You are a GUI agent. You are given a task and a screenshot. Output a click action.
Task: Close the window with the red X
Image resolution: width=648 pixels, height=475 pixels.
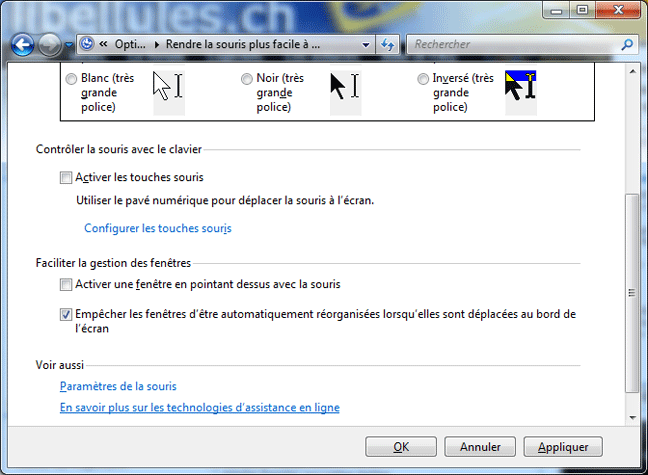(618, 10)
